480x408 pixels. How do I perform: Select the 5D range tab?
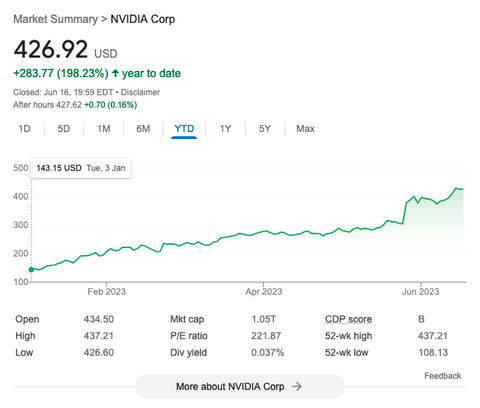click(x=64, y=129)
